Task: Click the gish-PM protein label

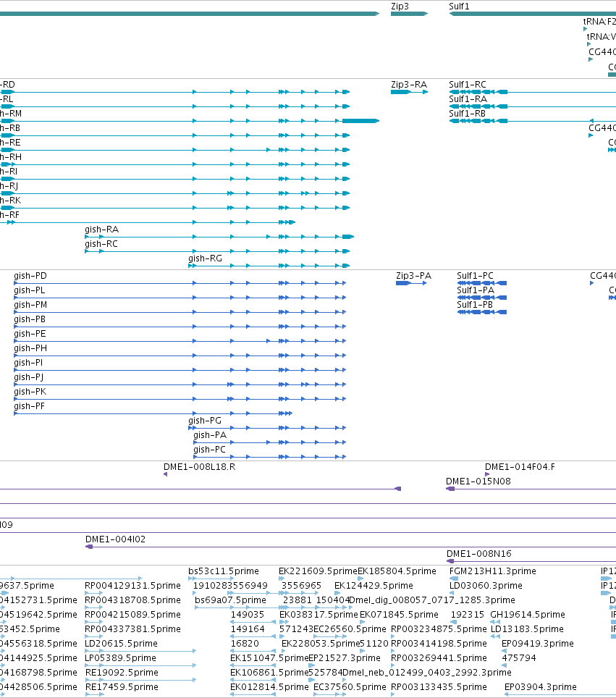Action: click(30, 305)
